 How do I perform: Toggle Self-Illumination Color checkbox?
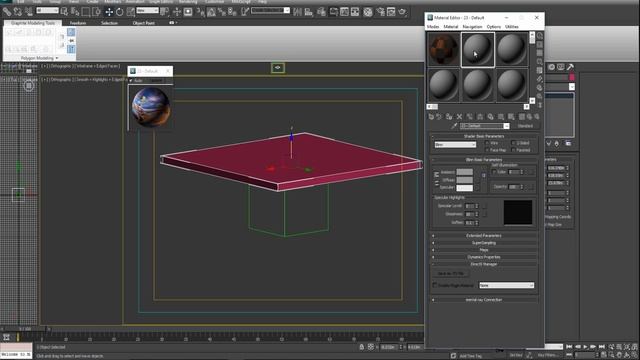(x=495, y=172)
